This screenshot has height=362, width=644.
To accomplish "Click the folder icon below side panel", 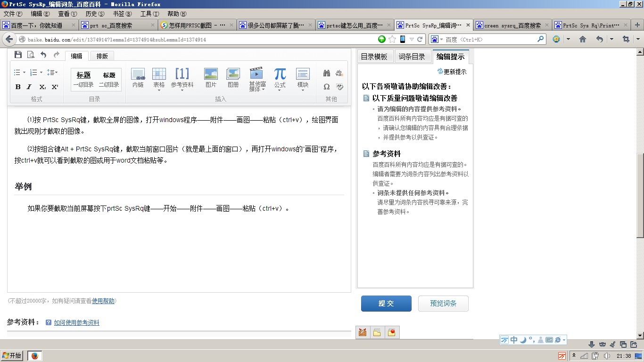I will click(x=377, y=332).
